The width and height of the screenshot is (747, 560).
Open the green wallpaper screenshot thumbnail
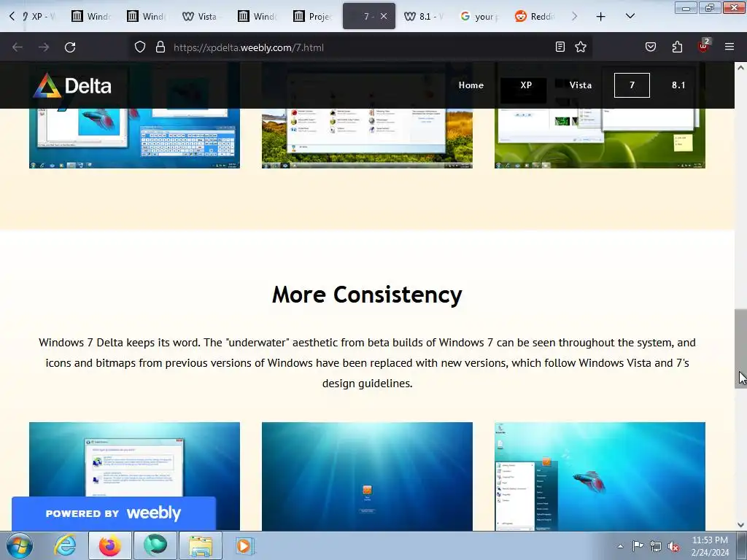tap(600, 138)
